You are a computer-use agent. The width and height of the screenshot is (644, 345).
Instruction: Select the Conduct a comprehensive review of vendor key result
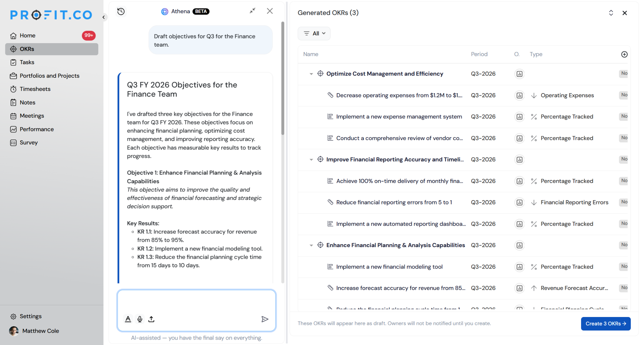[399, 138]
